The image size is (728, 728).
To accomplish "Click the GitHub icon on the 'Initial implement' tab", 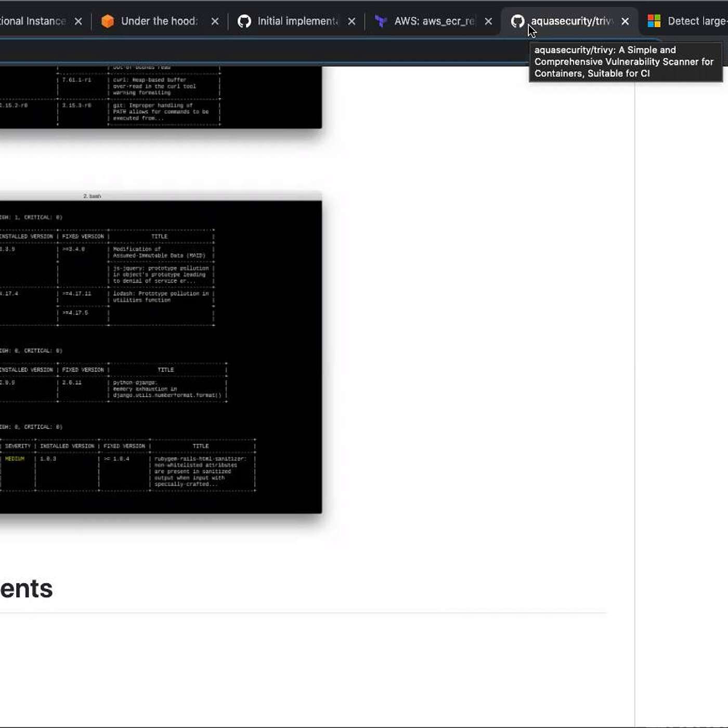I will point(244,21).
